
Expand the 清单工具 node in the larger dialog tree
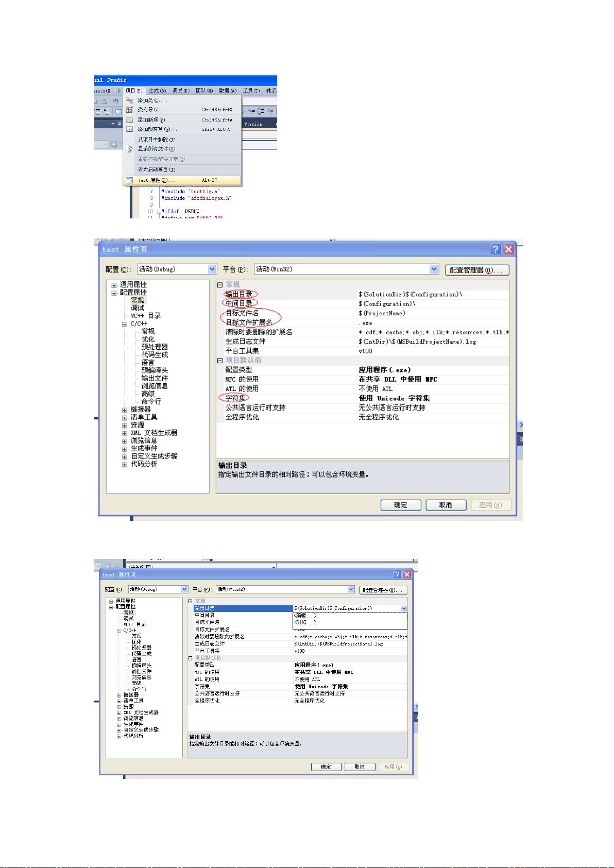(x=125, y=417)
